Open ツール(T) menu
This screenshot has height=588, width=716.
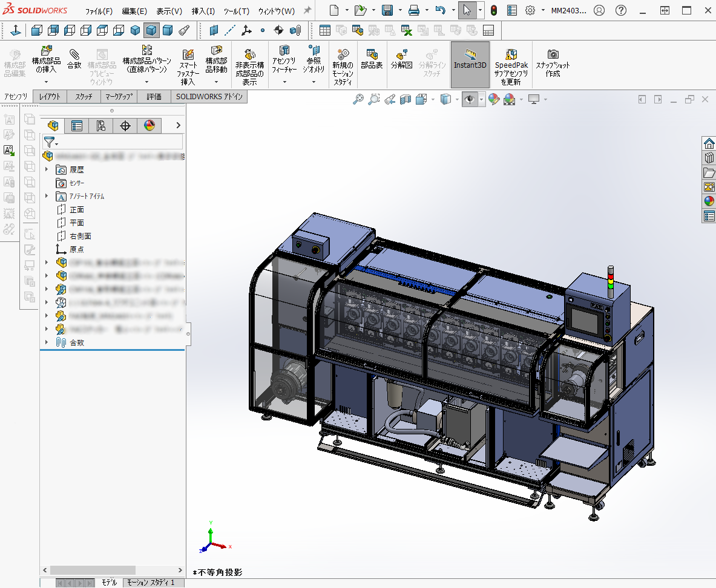coord(236,11)
